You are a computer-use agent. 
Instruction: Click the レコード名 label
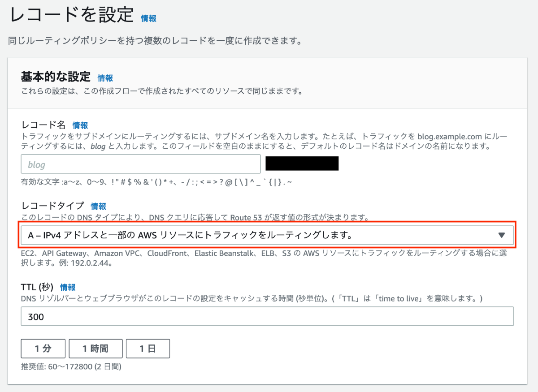tap(43, 125)
